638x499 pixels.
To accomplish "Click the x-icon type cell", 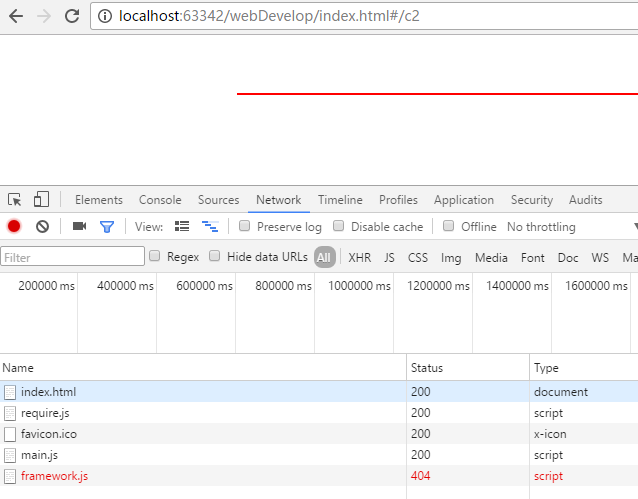I will click(x=550, y=434).
